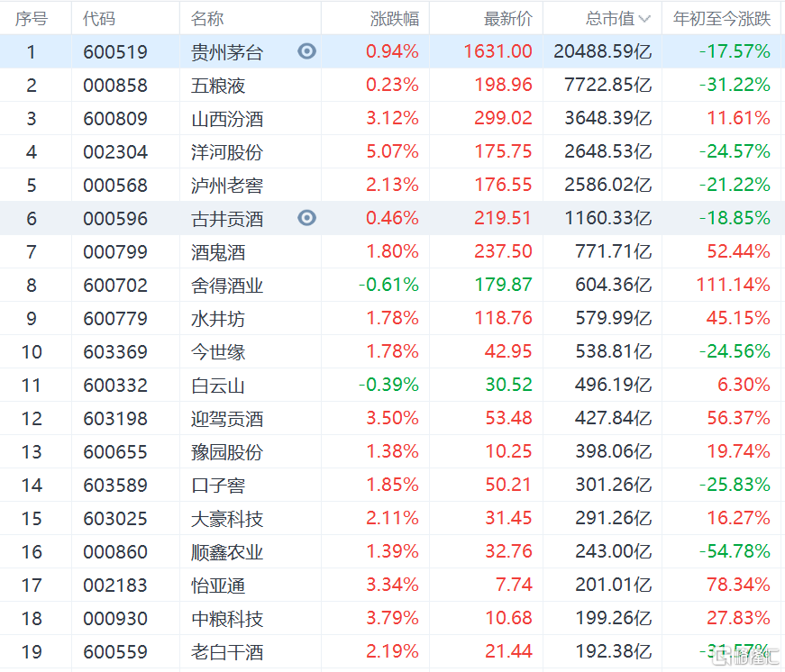Screen dimensions: 785x672
Task: Click 舍得酒业 change -0.61%
Action: tap(388, 285)
